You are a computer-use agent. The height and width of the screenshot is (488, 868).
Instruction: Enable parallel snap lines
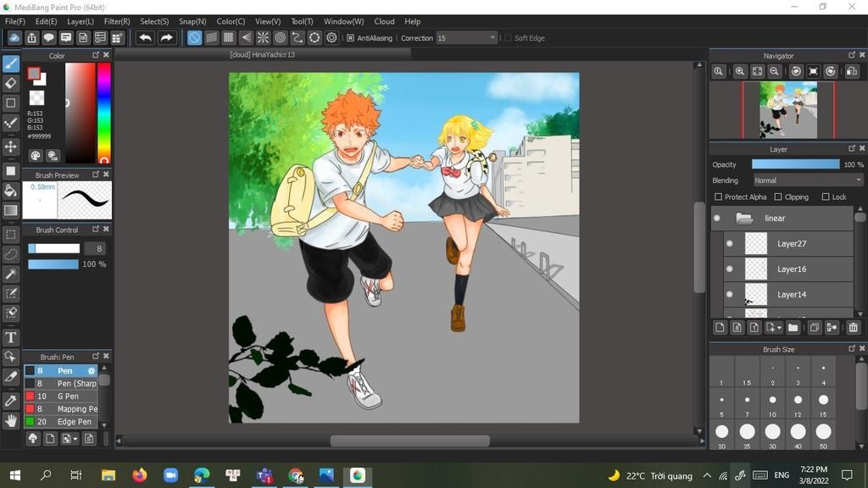(211, 37)
